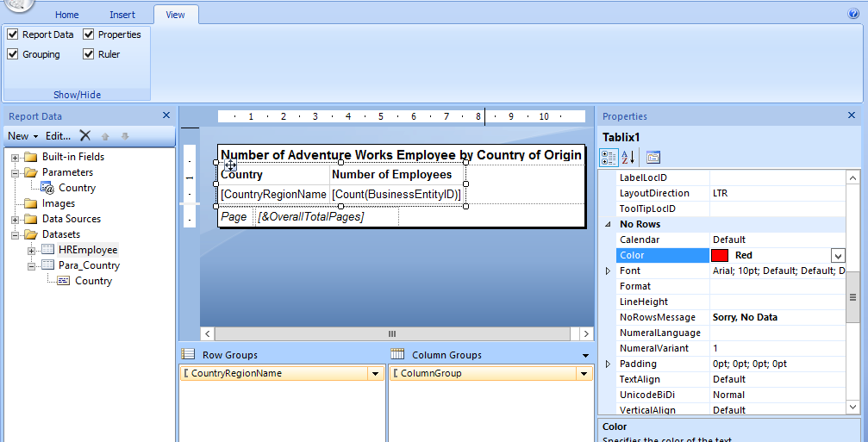Select the Page footer text box
This screenshot has height=442, width=868.
point(234,217)
